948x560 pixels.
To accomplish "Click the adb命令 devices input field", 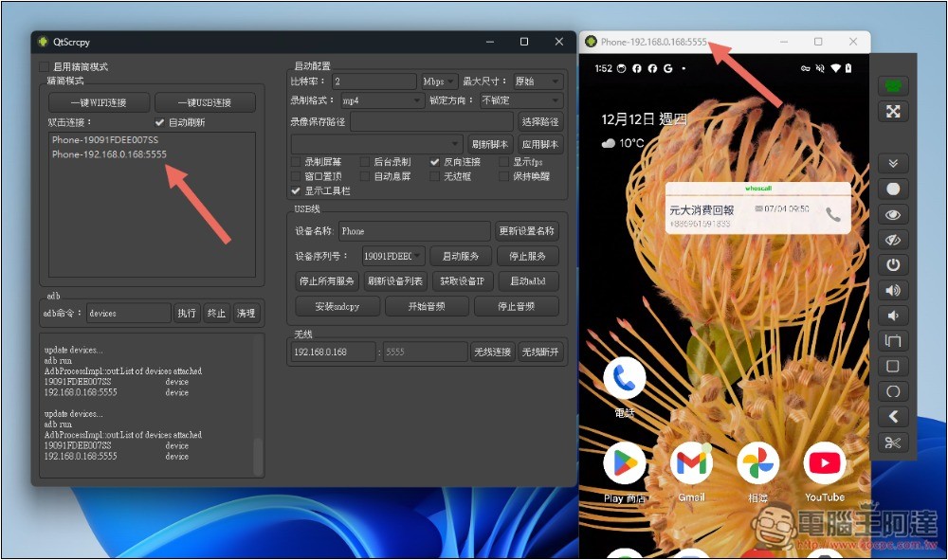I will [129, 313].
